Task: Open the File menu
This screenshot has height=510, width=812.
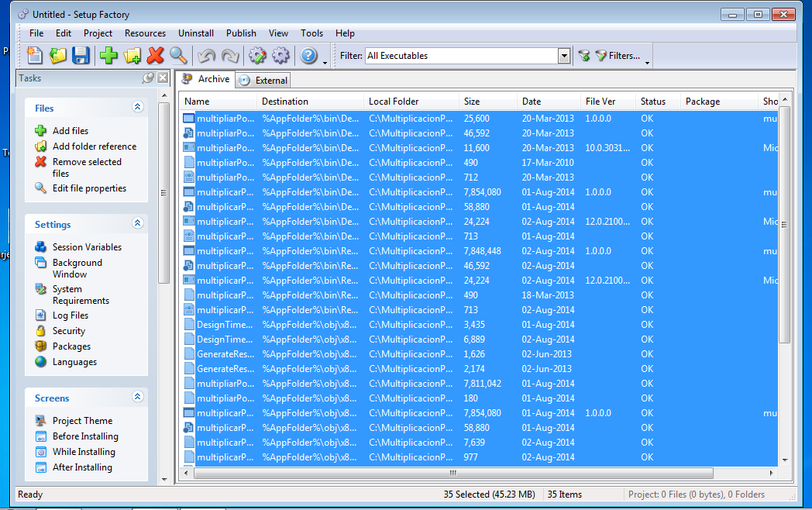Action: point(36,33)
